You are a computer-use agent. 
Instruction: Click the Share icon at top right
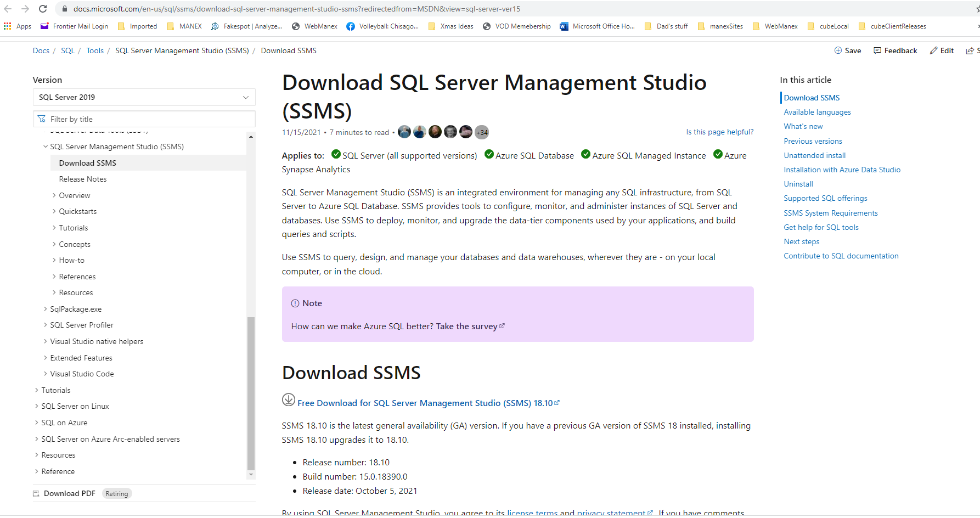(970, 50)
